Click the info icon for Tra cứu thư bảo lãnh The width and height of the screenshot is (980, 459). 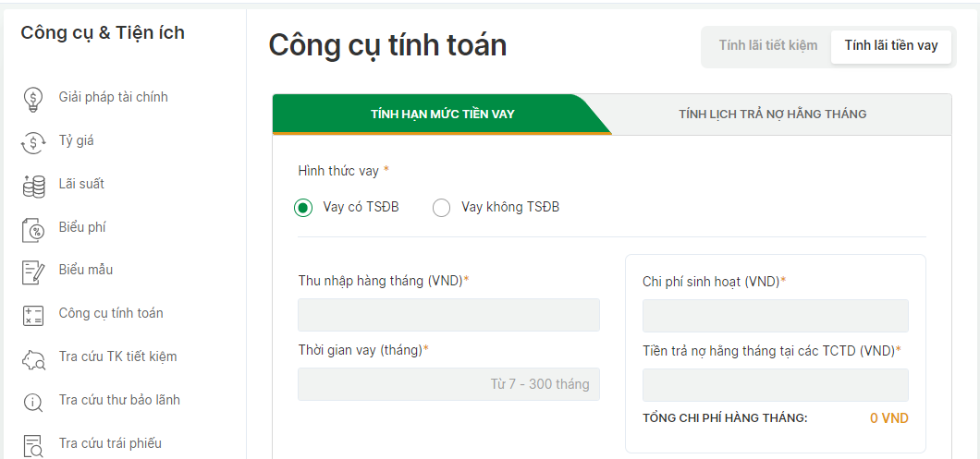point(33,401)
